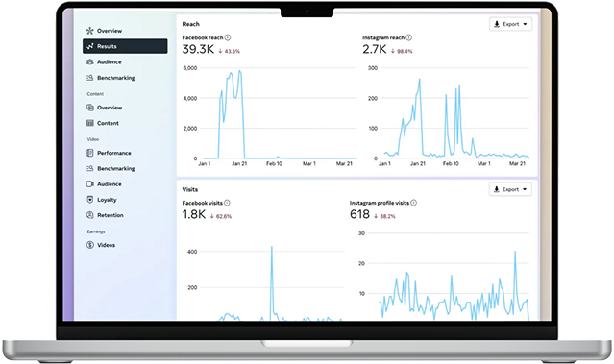Click the Benchmarking icon under first Audience

[x=90, y=78]
